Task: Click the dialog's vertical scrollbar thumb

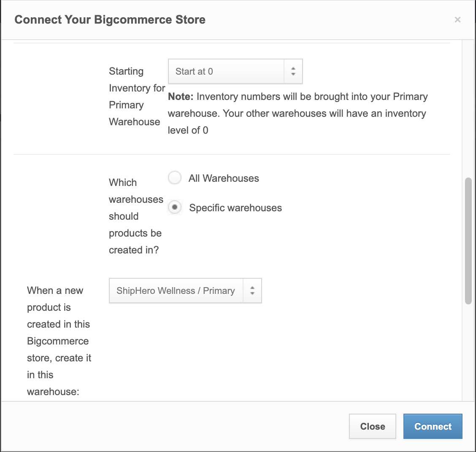Action: click(468, 241)
